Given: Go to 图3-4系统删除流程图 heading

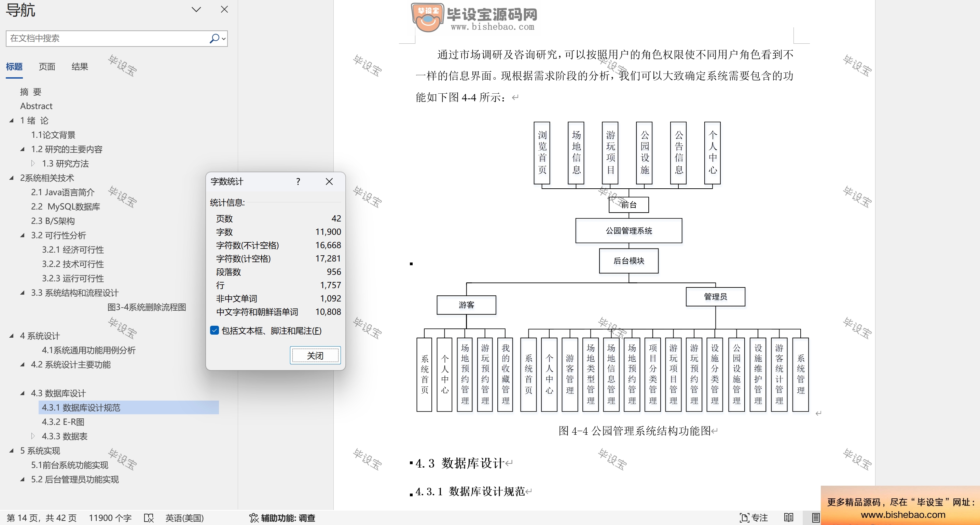Looking at the screenshot, I should point(147,307).
